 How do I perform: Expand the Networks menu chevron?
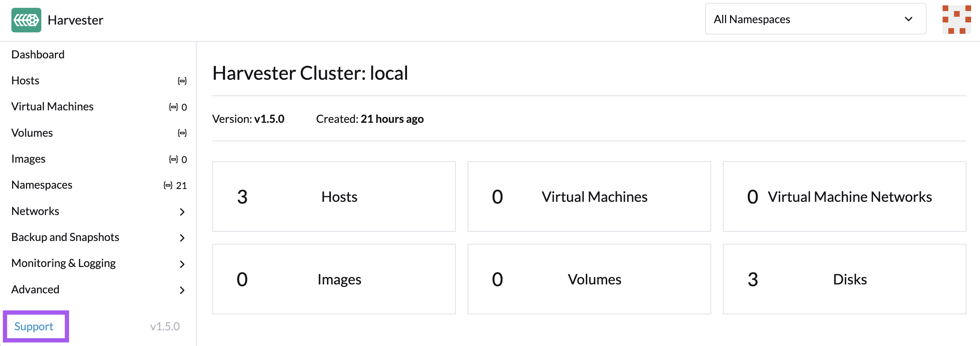(x=182, y=212)
